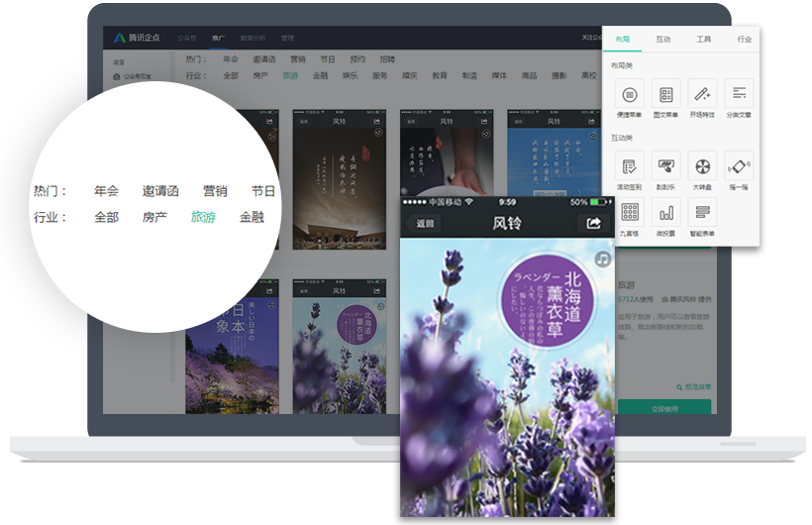
Task: Filter industry by 婚庆
Action: click(x=410, y=75)
